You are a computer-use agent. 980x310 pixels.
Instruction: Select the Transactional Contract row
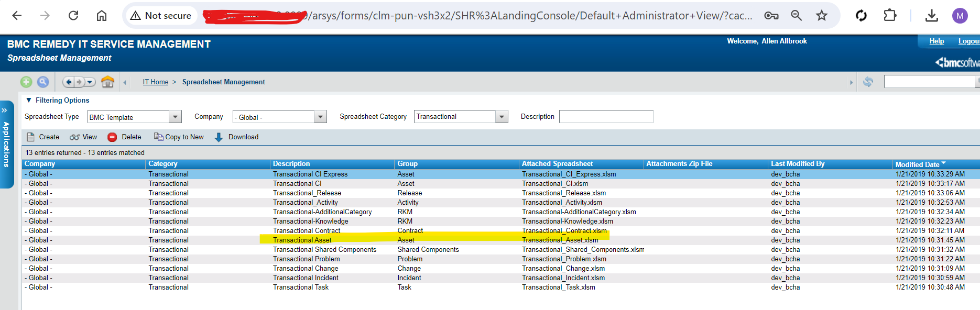click(501, 231)
